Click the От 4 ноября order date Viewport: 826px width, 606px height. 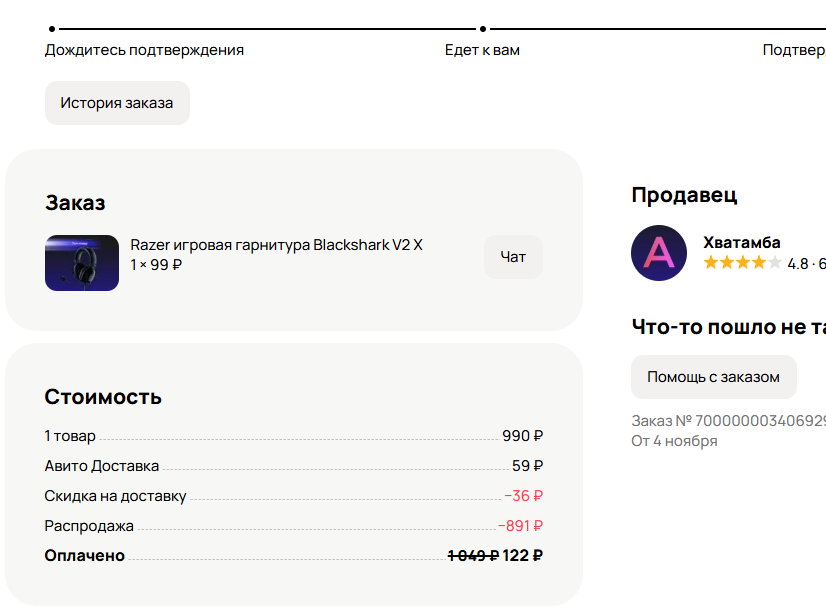(674, 441)
